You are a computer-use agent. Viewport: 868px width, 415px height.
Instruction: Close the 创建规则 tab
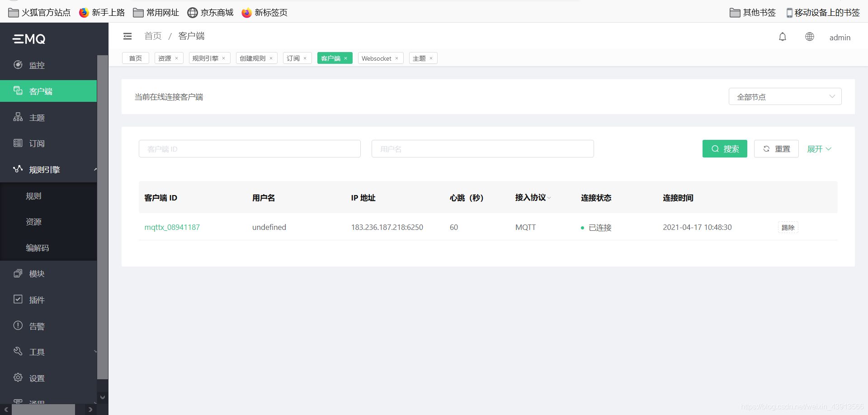(x=271, y=58)
